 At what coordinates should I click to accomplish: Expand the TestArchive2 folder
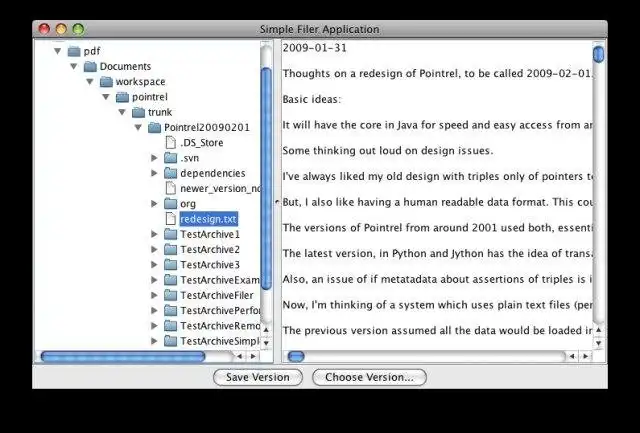pos(154,249)
